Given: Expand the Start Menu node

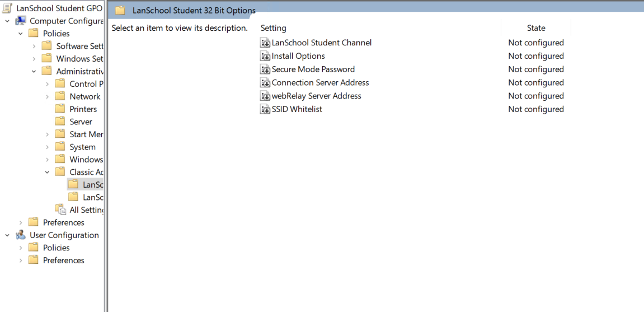Looking at the screenshot, I should 47,134.
